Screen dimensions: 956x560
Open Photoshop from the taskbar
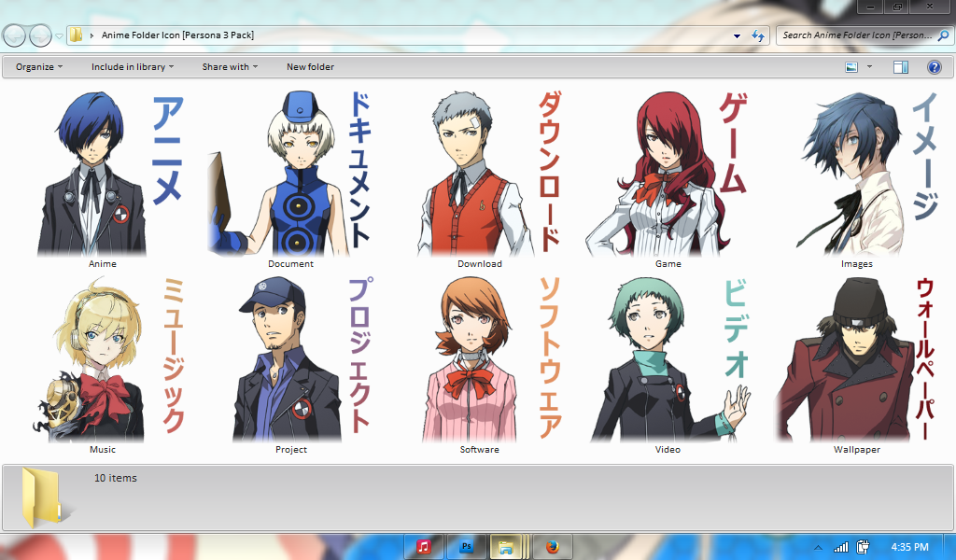(467, 547)
